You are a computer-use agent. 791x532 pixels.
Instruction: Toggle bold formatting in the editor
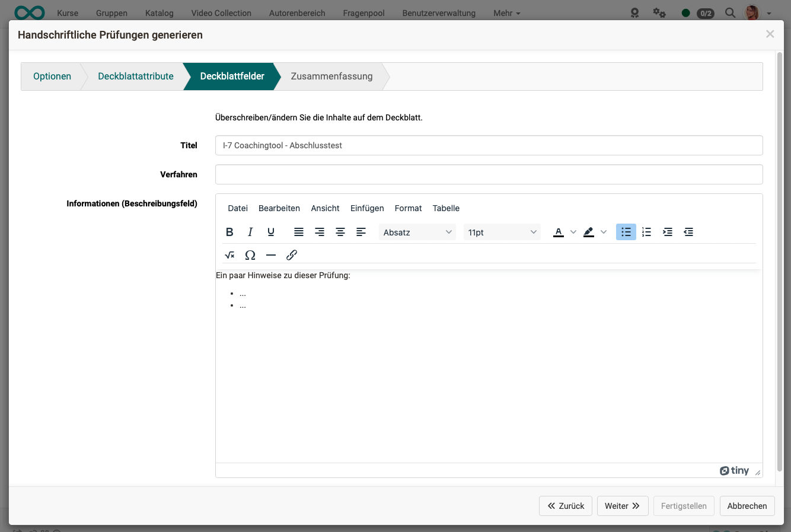coord(229,232)
